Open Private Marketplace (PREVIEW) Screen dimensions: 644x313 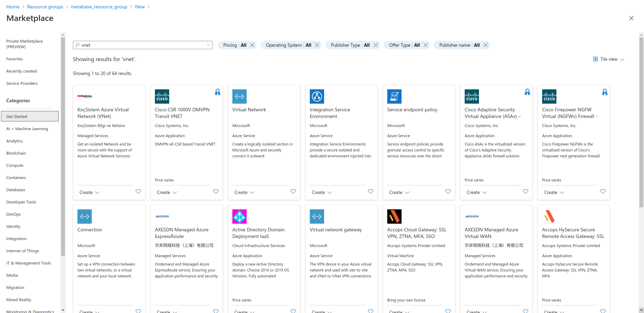(x=24, y=44)
